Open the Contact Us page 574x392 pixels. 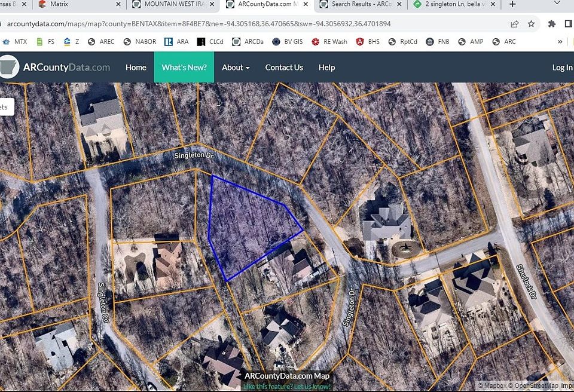284,68
